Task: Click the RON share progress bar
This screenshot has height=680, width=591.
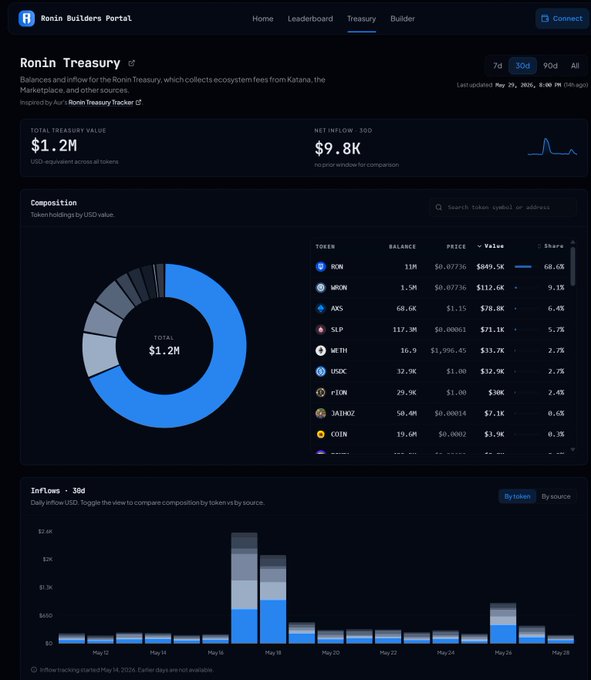Action: click(x=523, y=267)
